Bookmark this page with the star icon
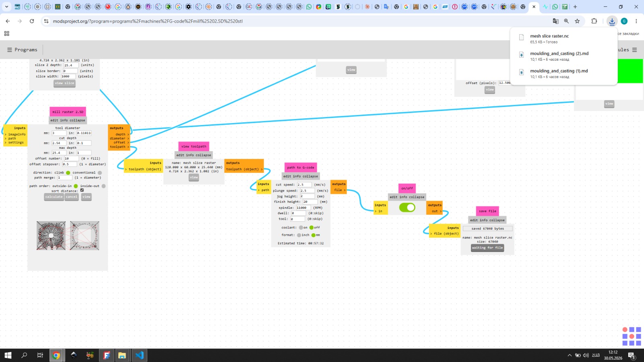 tap(577, 21)
